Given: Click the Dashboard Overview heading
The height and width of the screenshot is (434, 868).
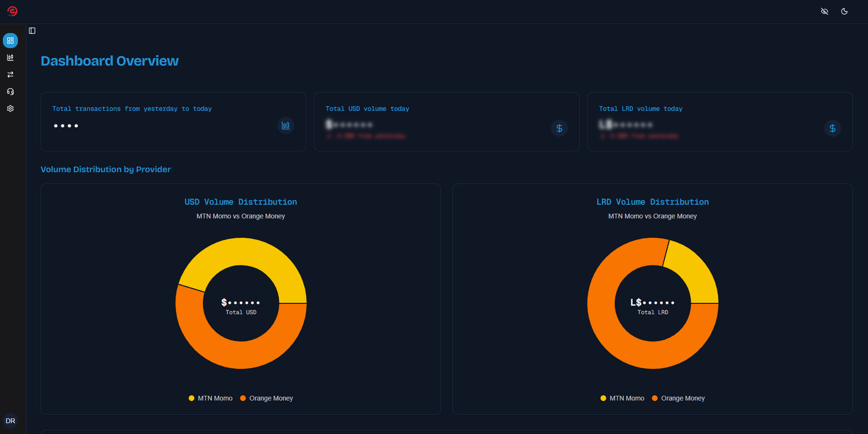Looking at the screenshot, I should point(109,60).
